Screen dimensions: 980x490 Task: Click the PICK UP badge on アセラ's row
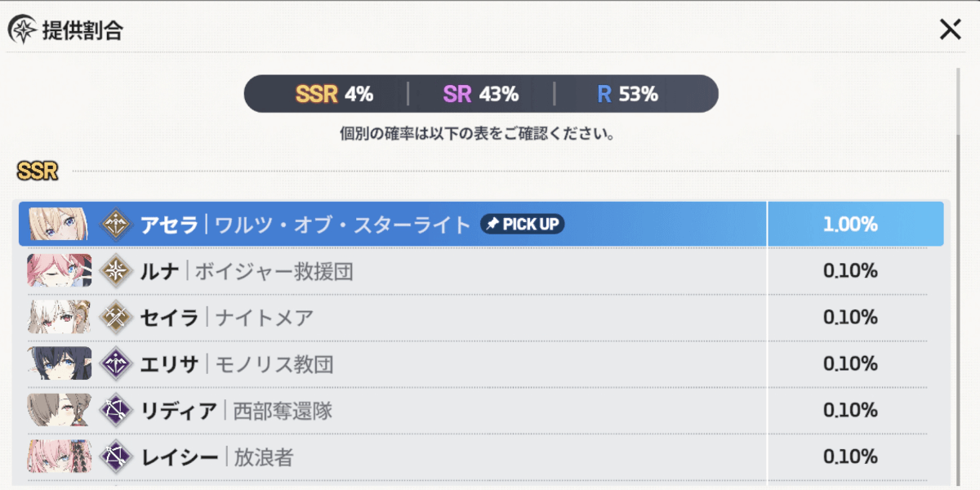tap(522, 223)
